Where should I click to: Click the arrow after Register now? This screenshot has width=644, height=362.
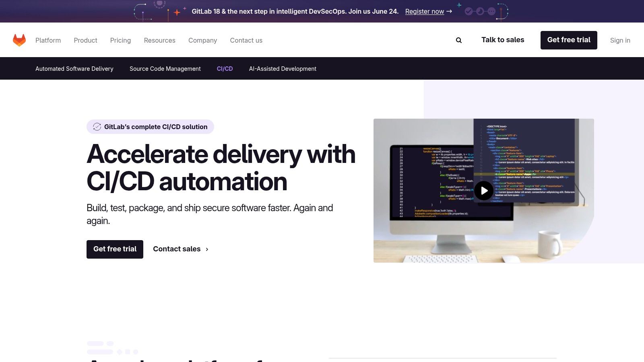pyautogui.click(x=449, y=11)
